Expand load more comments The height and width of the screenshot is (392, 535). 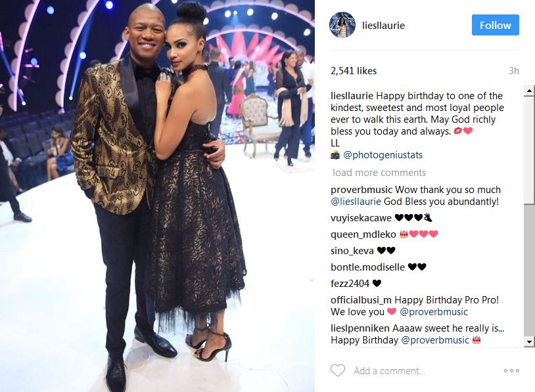click(379, 173)
